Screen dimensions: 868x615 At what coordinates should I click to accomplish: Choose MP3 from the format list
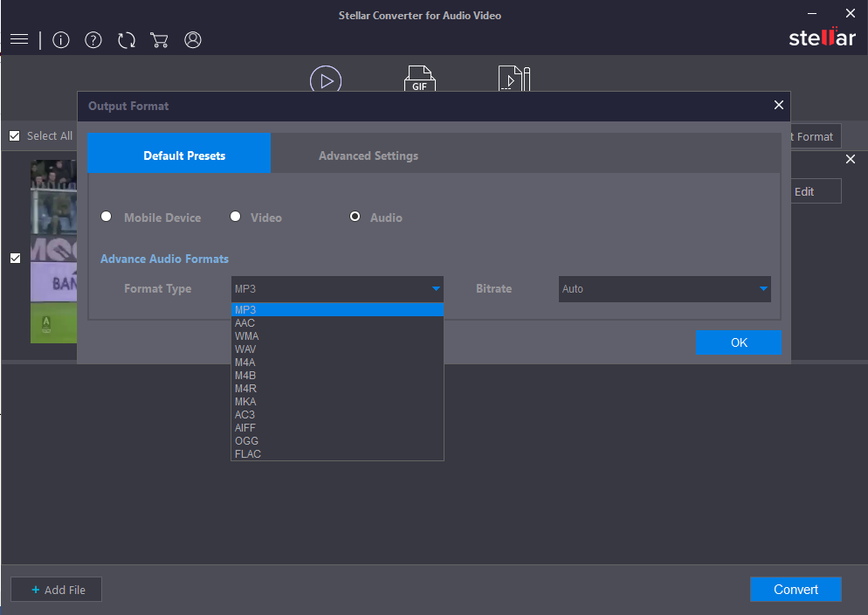click(337, 310)
